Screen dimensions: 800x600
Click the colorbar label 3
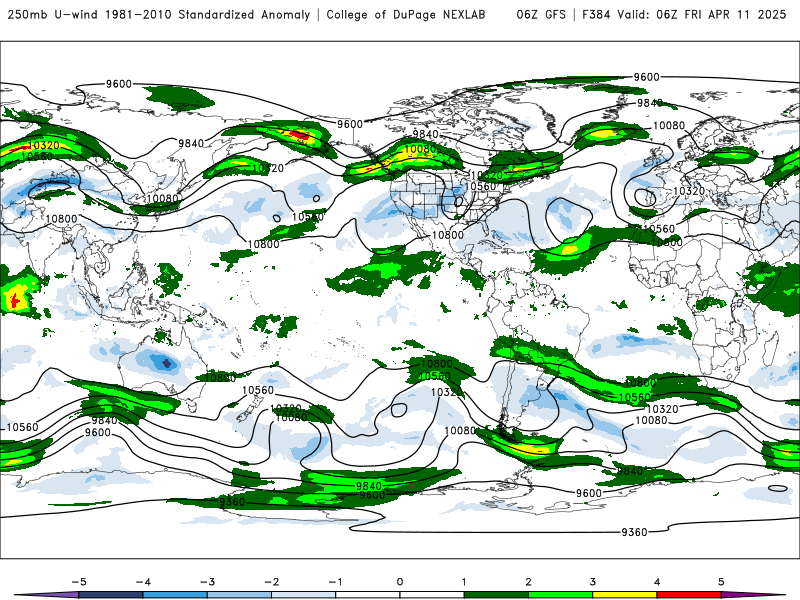(593, 582)
